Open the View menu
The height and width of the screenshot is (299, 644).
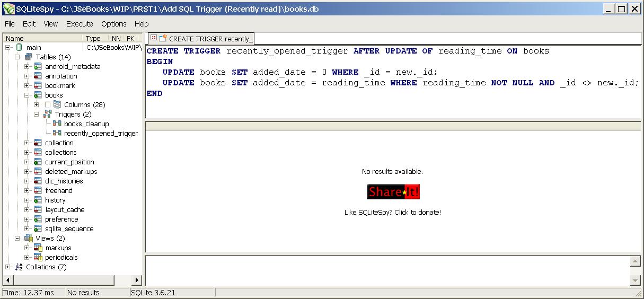click(x=51, y=24)
